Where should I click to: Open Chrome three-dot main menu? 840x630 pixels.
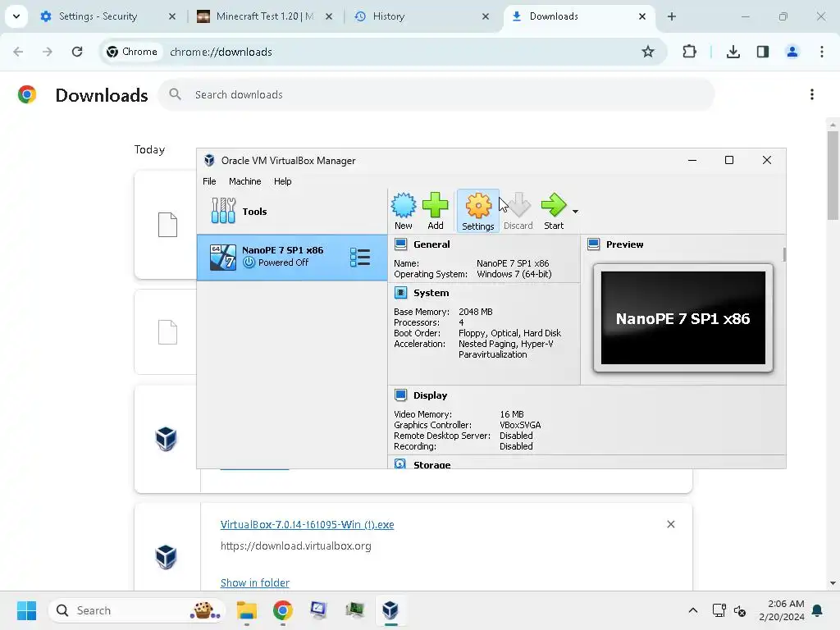tap(822, 52)
